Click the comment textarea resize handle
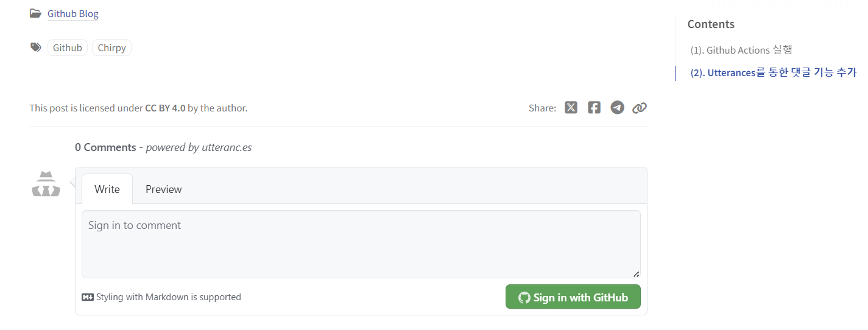The width and height of the screenshot is (868, 330). (x=636, y=274)
